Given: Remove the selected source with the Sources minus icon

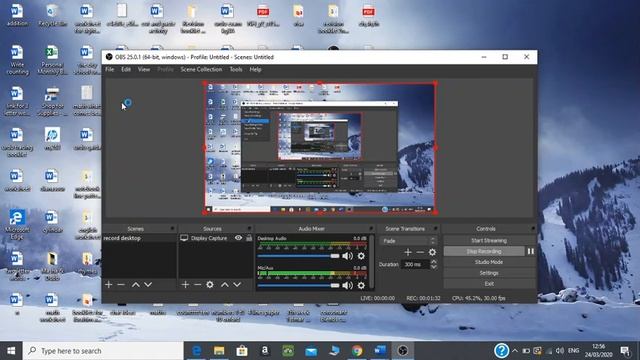Looking at the screenshot, I should pyautogui.click(x=198, y=284).
